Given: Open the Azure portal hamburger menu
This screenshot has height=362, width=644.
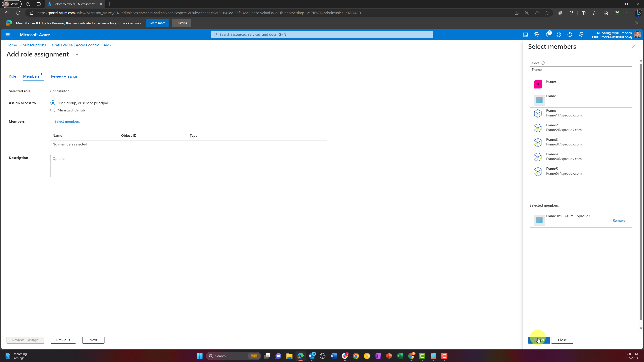Looking at the screenshot, I should coord(8,35).
